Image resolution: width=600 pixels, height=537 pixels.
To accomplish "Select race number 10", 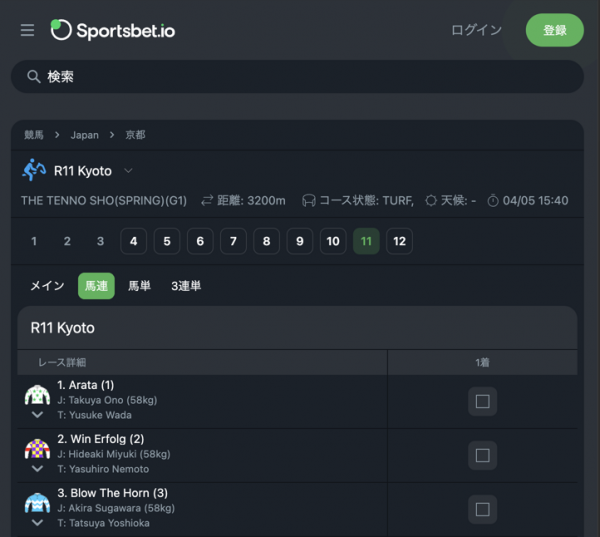I will coord(333,241).
